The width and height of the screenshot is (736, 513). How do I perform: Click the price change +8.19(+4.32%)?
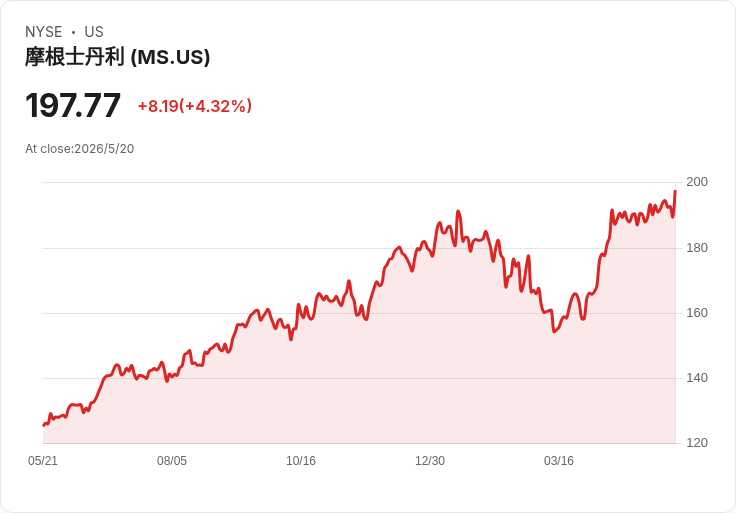[x=195, y=106]
